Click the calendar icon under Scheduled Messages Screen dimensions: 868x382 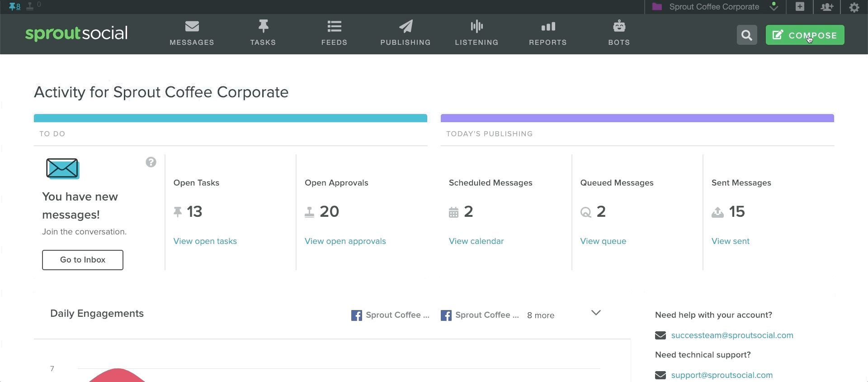[453, 212]
